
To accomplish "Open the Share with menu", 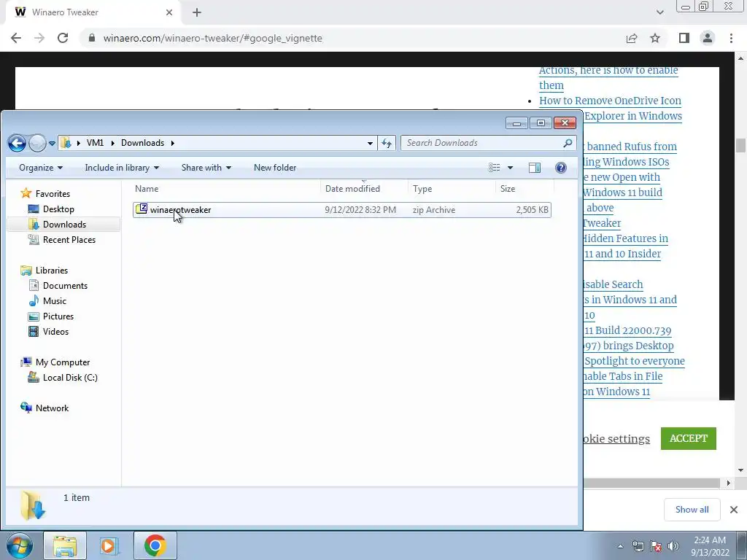I will point(206,168).
